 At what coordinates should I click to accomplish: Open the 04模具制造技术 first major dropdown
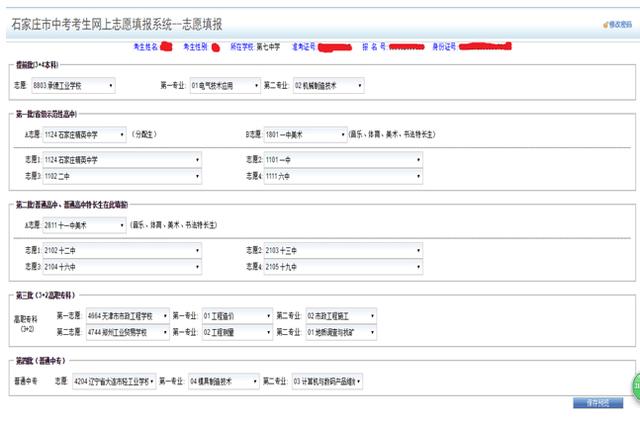pos(224,381)
